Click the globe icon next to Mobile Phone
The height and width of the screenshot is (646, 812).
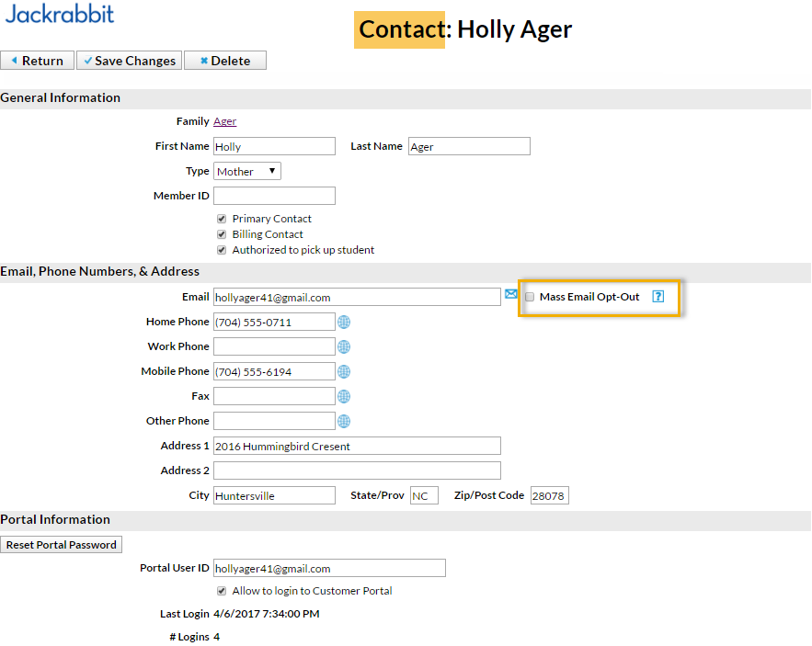pos(344,371)
